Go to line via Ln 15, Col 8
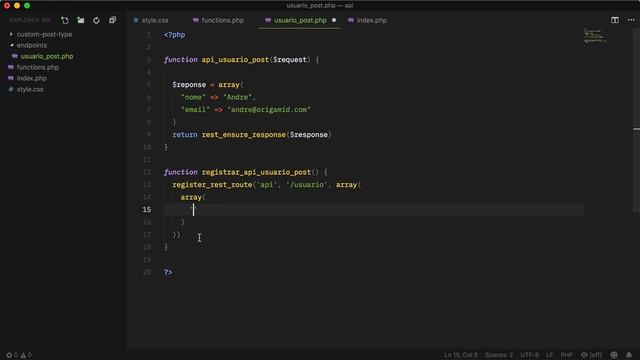The width and height of the screenshot is (640, 360). (x=461, y=355)
